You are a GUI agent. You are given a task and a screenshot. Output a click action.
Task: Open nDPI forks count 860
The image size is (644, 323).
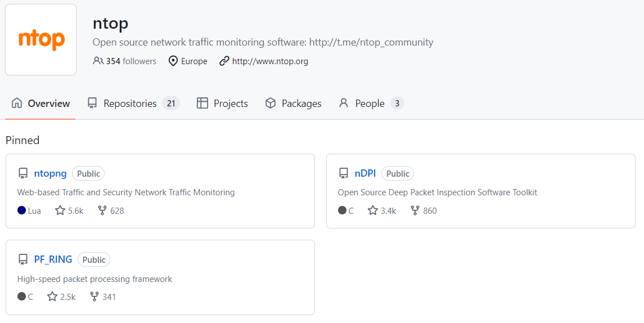(430, 211)
